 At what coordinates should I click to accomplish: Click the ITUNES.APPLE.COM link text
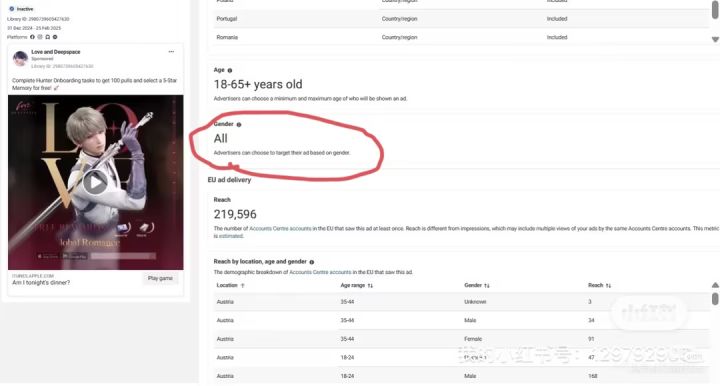[x=33, y=276]
